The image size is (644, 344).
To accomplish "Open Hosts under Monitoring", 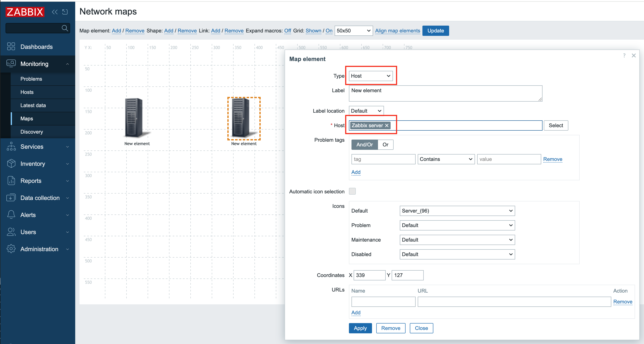I will click(x=27, y=92).
